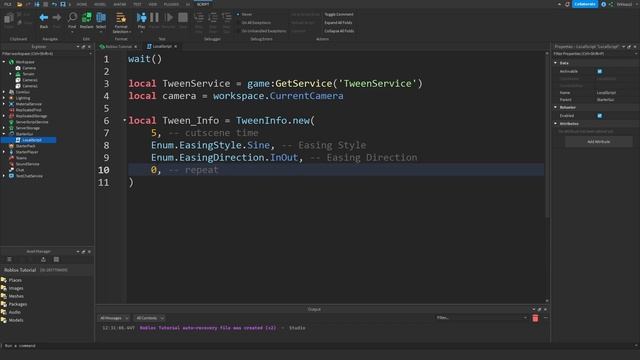This screenshot has width=640, height=360.
Task: Click the Paste clipboard icon
Action: [x=9, y=18]
